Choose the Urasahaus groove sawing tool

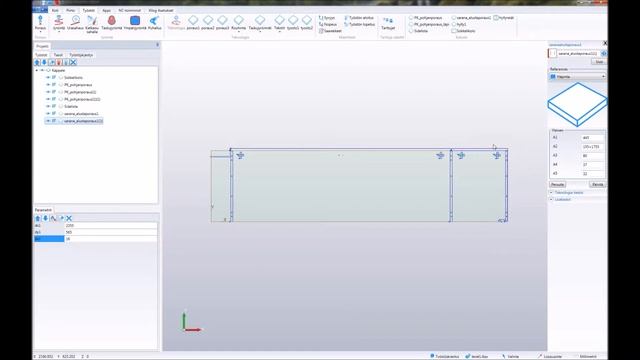pyautogui.click(x=76, y=22)
